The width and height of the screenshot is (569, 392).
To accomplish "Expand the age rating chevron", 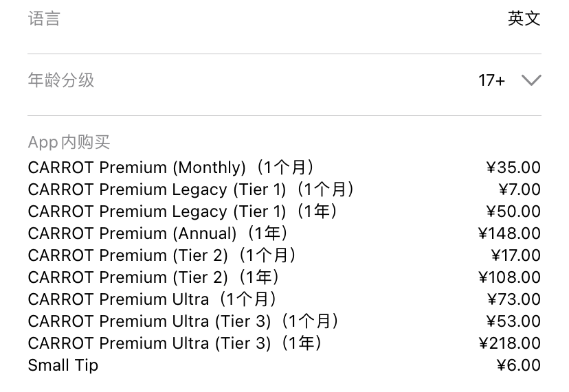I will click(531, 80).
